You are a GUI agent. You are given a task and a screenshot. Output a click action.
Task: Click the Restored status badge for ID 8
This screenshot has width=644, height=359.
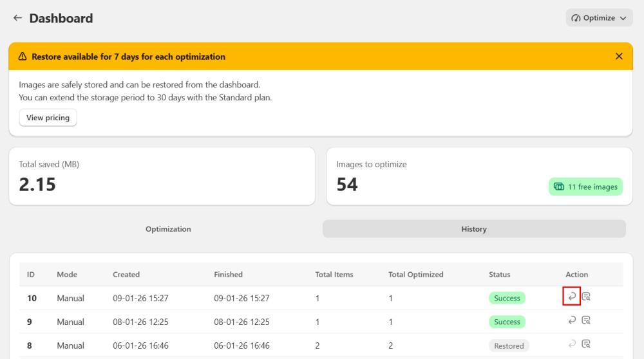click(x=509, y=345)
